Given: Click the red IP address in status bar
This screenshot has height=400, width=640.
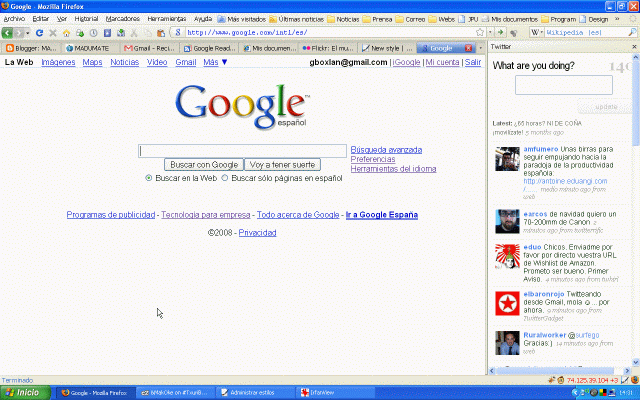Looking at the screenshot, I should click(x=592, y=380).
